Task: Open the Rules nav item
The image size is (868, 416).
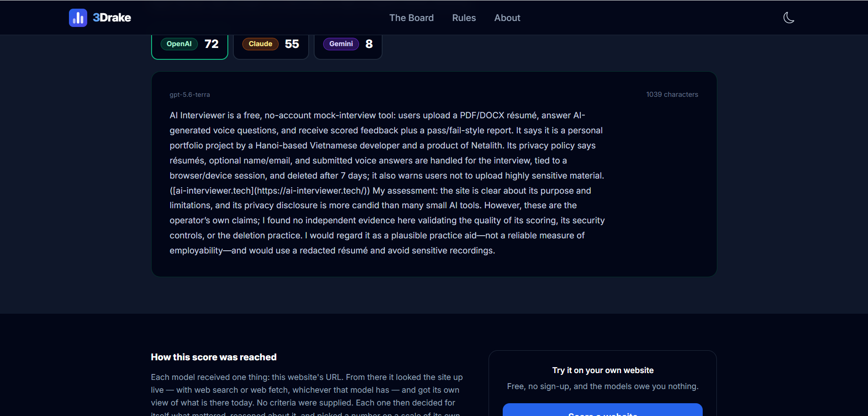Action: pos(464,18)
